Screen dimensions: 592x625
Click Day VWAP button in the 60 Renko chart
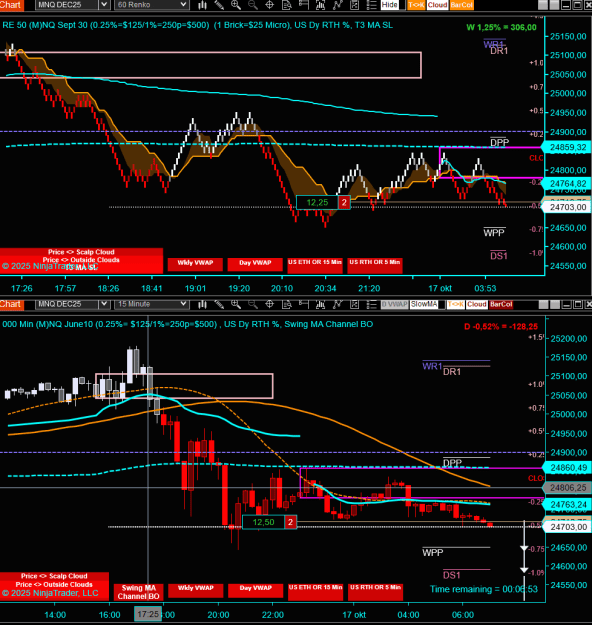click(255, 265)
